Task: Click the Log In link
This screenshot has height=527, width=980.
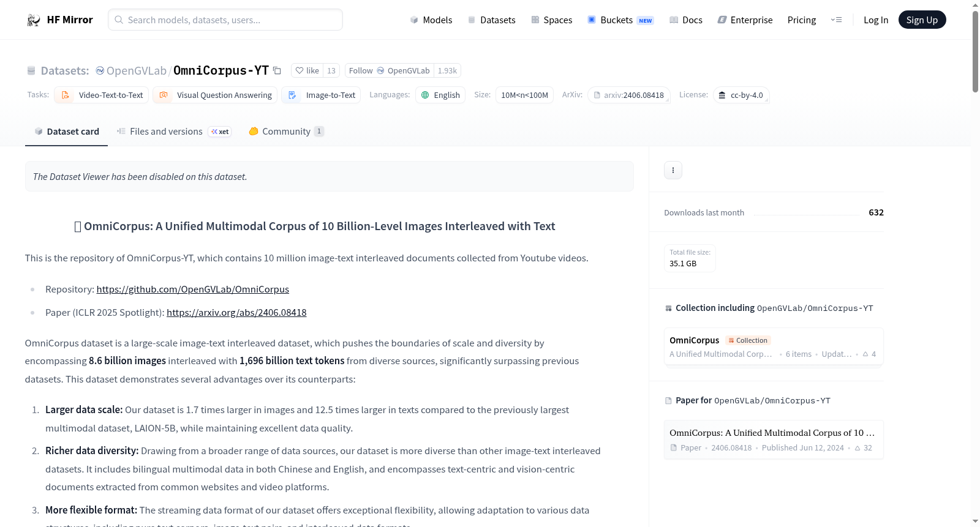Action: (x=876, y=20)
